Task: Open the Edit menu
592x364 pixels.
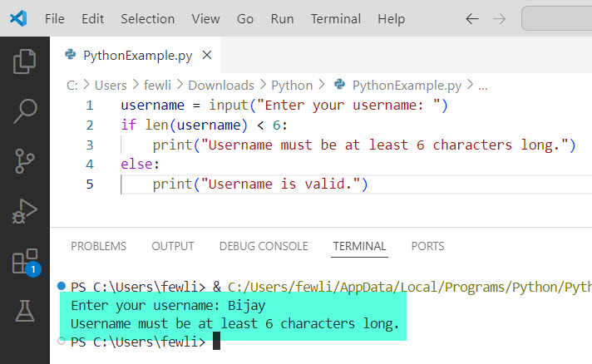Action: click(x=92, y=18)
